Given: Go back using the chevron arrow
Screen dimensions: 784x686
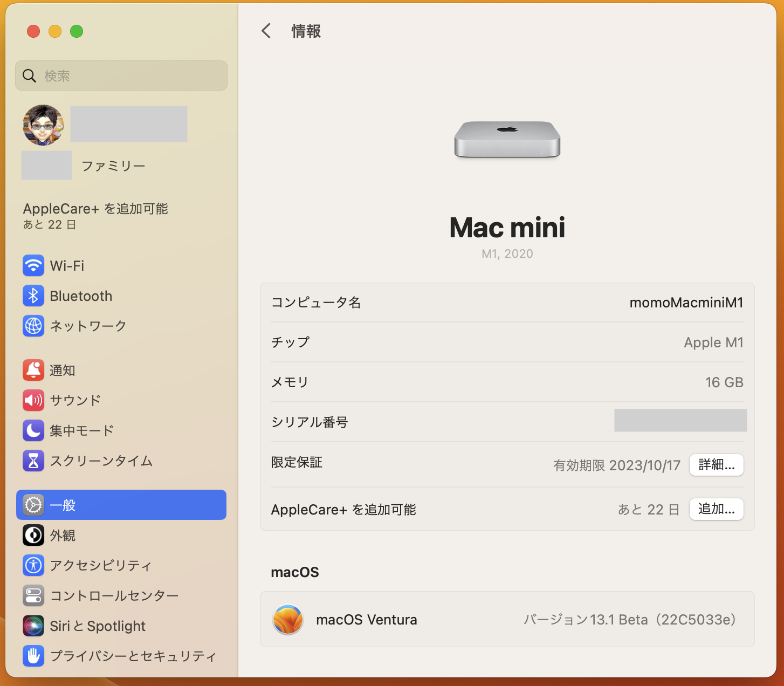Looking at the screenshot, I should pos(266,31).
